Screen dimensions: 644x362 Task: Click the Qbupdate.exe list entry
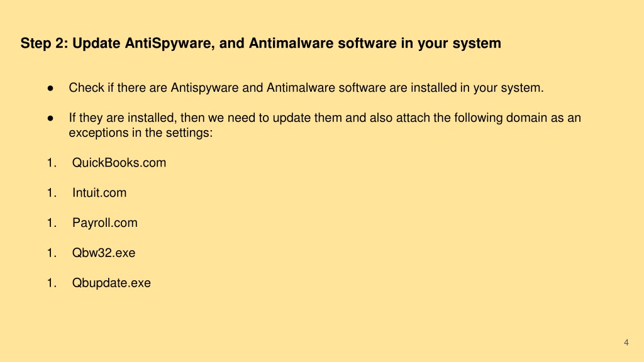pos(111,283)
